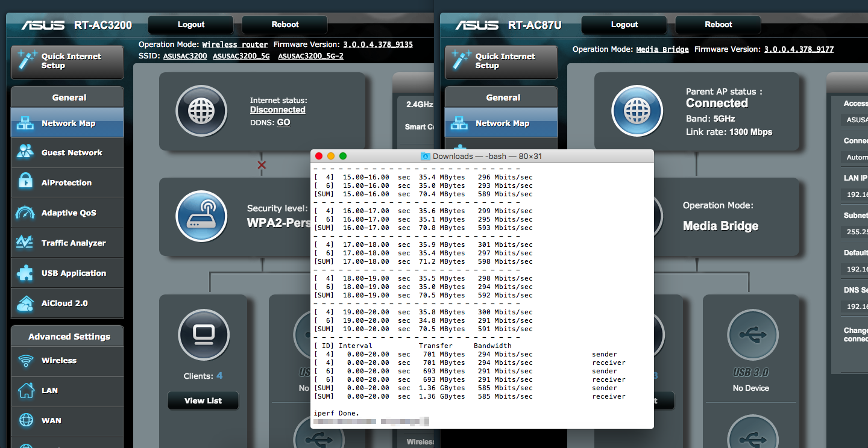
Task: Click the RT-AC3200 internet globe icon
Action: coord(201,111)
